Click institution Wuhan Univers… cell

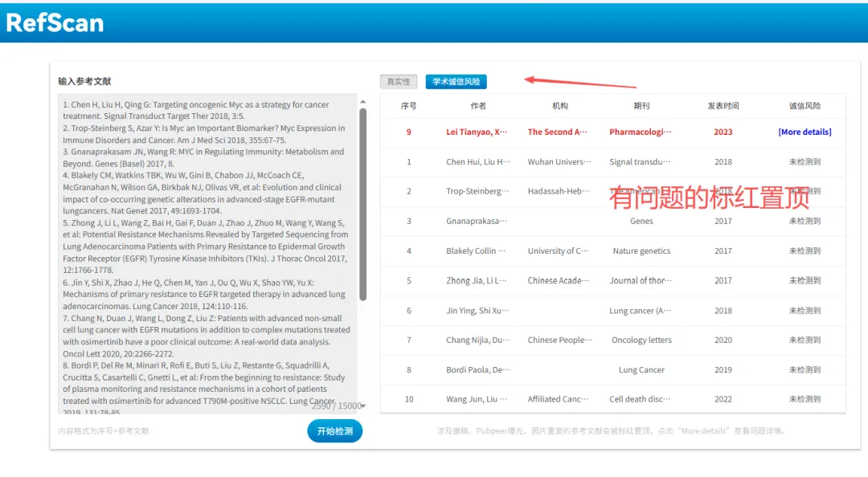pyautogui.click(x=559, y=161)
